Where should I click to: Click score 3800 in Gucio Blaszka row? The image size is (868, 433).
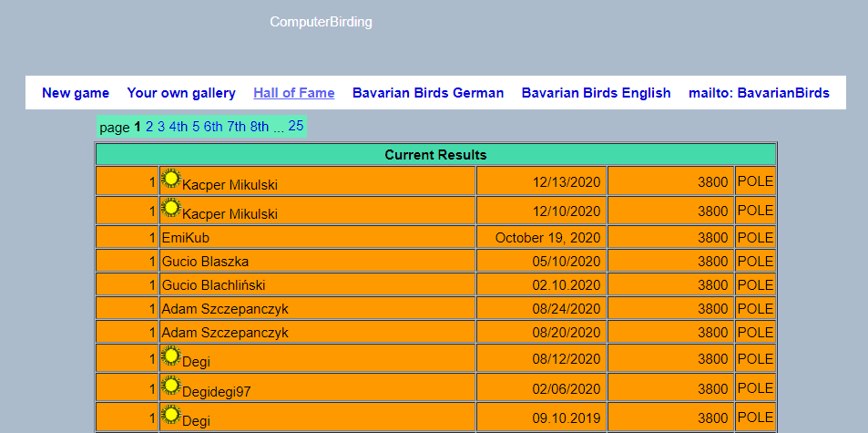coord(713,262)
